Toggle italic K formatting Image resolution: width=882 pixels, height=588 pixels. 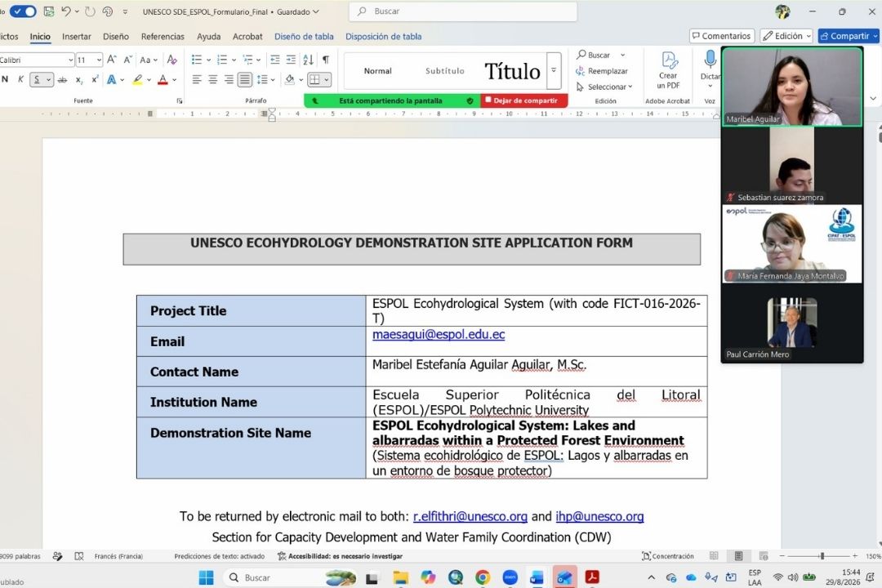click(20, 79)
